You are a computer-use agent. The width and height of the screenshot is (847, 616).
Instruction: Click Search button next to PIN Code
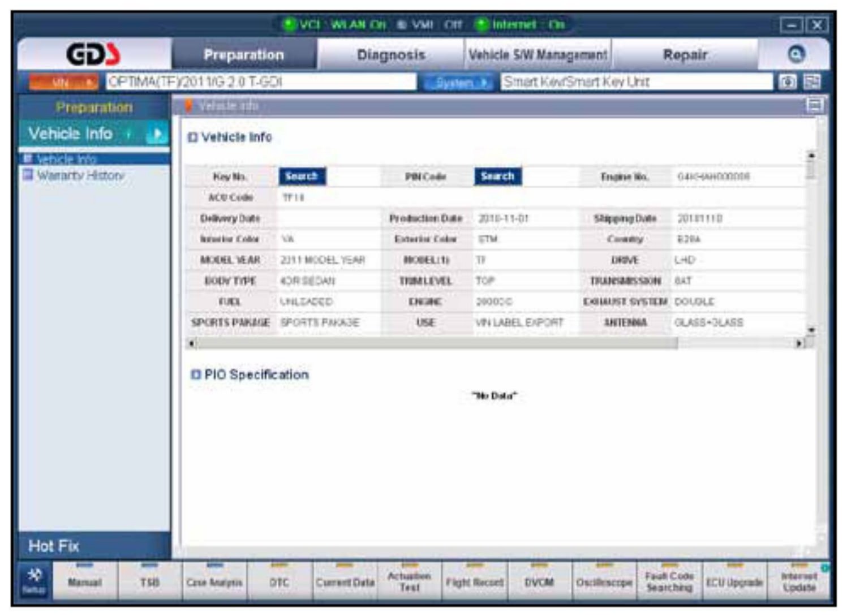pos(497,176)
